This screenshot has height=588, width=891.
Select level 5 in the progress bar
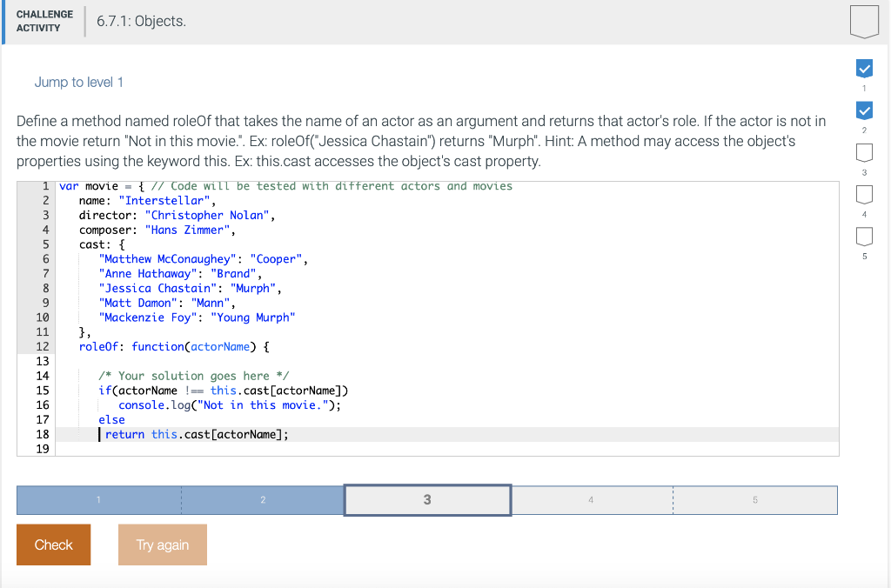click(754, 499)
